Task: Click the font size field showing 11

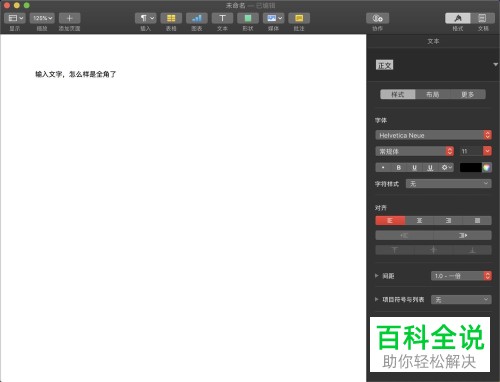Action: (x=471, y=151)
